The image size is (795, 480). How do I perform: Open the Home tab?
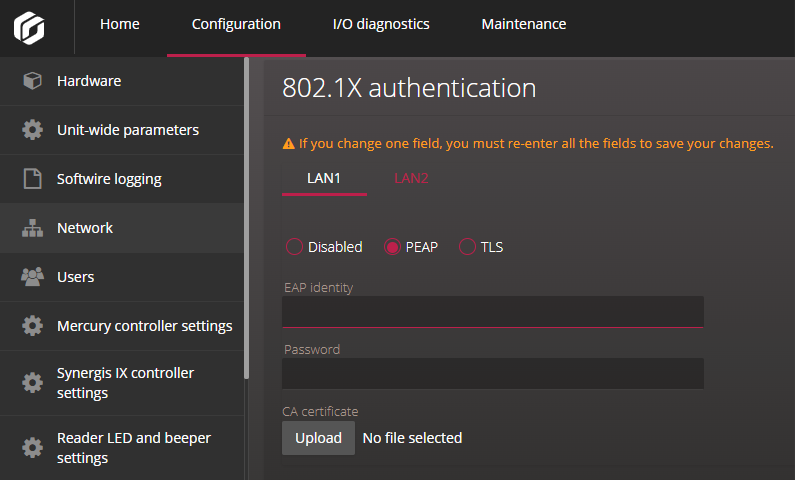120,24
